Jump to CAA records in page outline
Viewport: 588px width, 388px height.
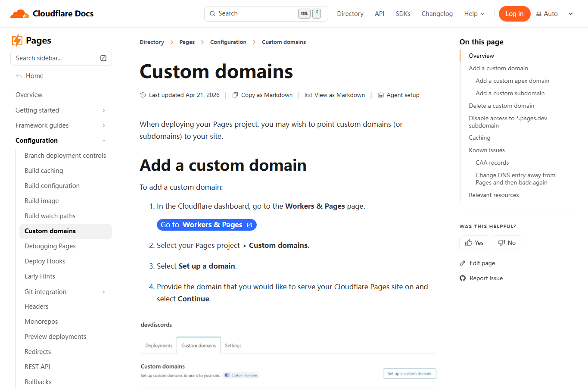click(492, 163)
